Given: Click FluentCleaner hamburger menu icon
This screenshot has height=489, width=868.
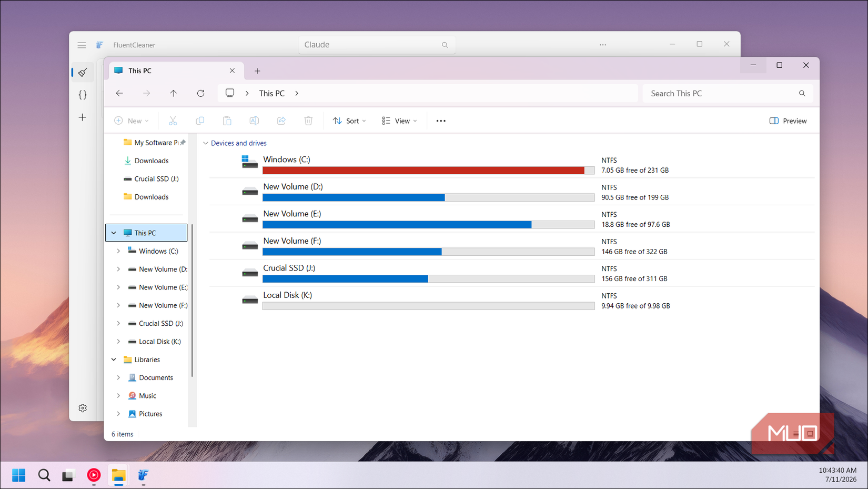Looking at the screenshot, I should point(82,45).
